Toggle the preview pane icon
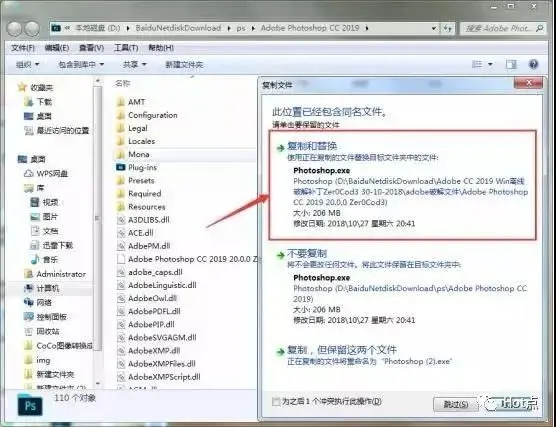 (511, 64)
